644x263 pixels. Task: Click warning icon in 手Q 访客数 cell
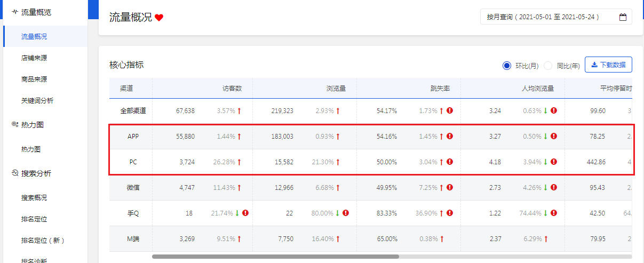[245, 213]
